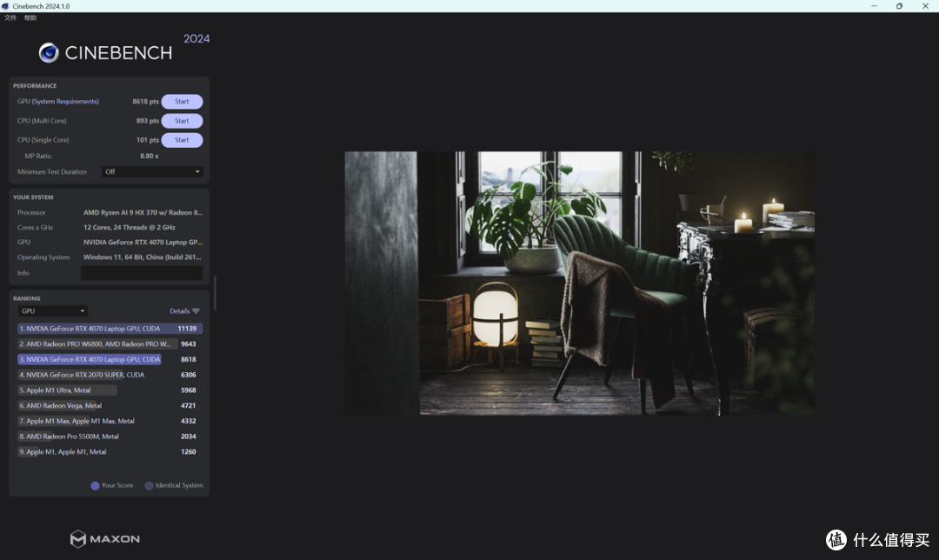939x560 pixels.
Task: Click the Processor value AMD Ryzen AI 9
Action: 143,213
